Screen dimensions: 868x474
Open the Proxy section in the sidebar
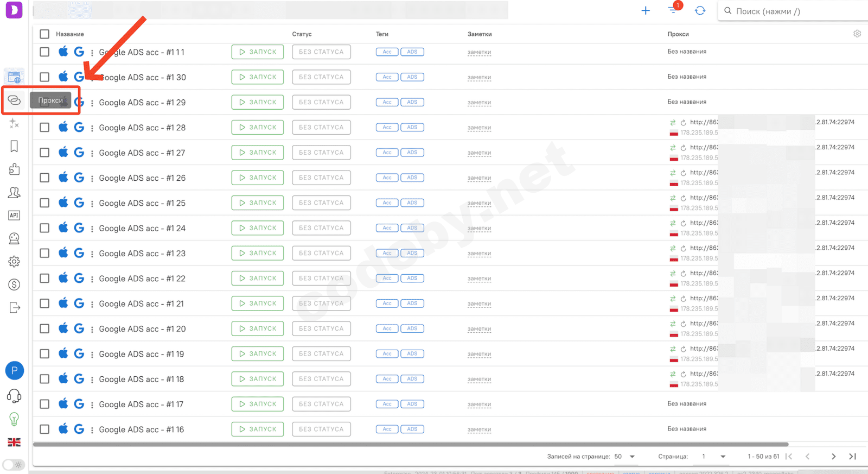[14, 100]
